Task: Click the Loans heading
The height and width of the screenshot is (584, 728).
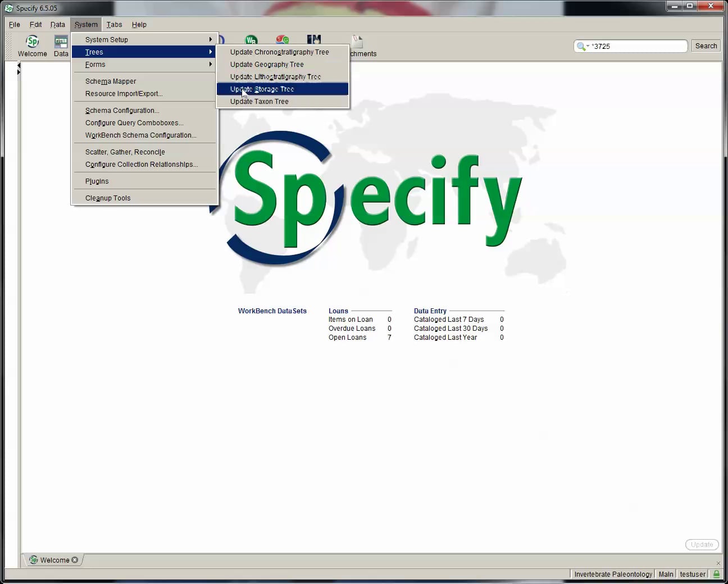Action: click(338, 311)
